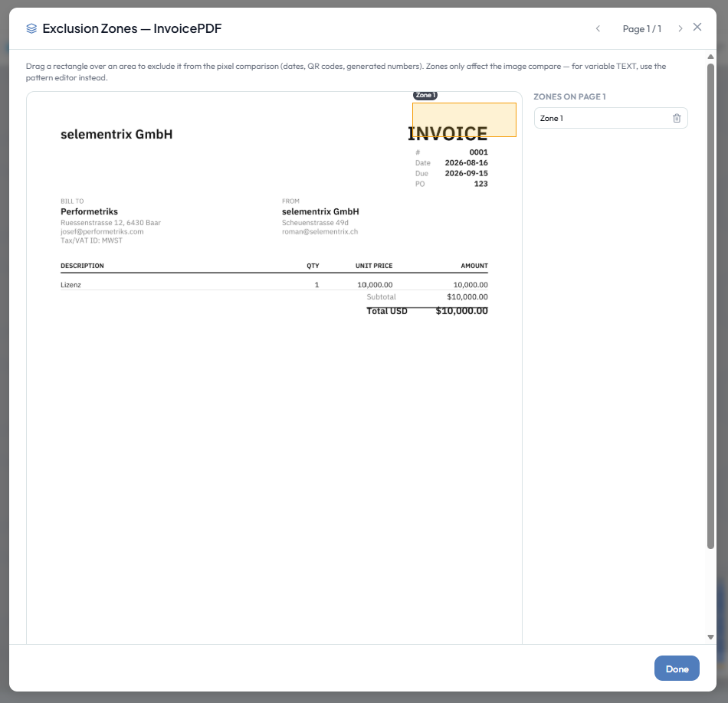Click the Scheuenstrasse 49d address
This screenshot has height=703, width=728.
(x=315, y=223)
